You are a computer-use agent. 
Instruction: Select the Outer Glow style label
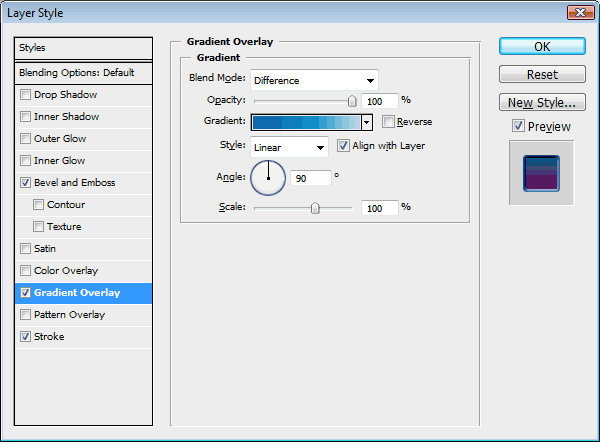click(60, 139)
